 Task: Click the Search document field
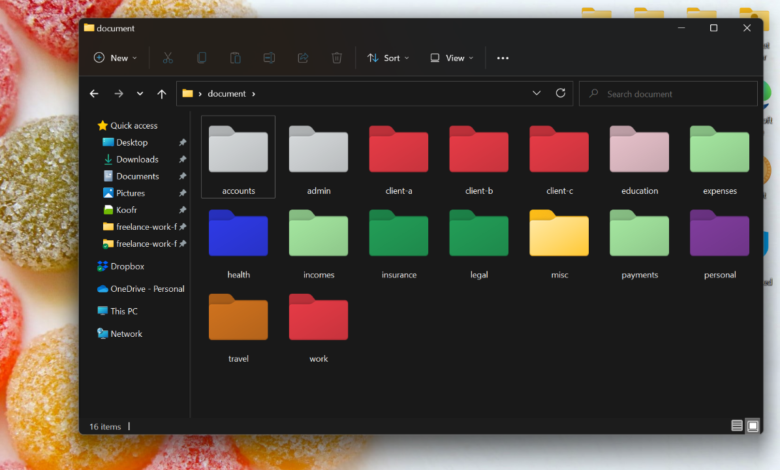(x=668, y=94)
